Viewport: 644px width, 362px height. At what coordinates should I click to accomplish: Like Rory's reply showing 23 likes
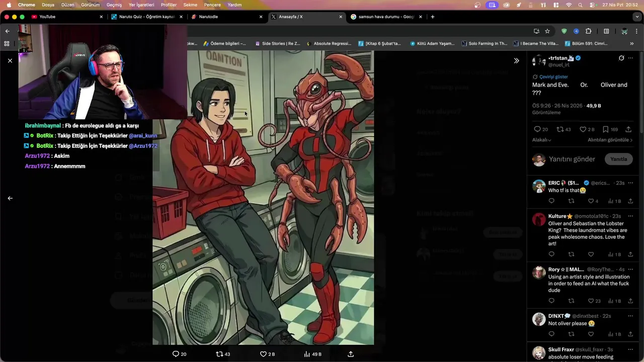594,301
